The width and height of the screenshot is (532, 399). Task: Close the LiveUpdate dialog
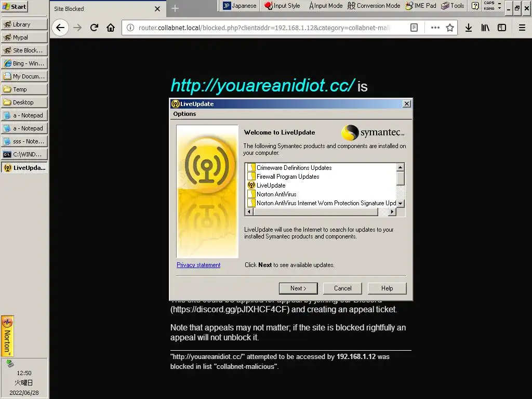pos(406,104)
